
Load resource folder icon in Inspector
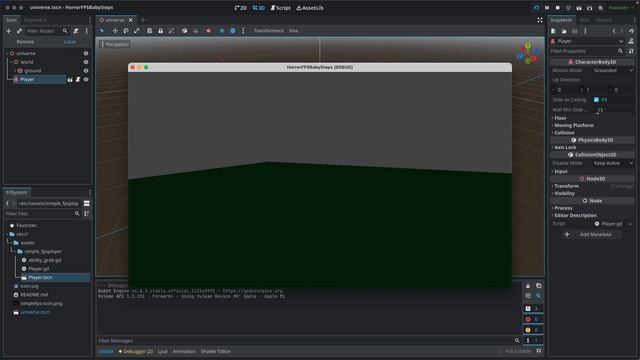[x=564, y=31]
